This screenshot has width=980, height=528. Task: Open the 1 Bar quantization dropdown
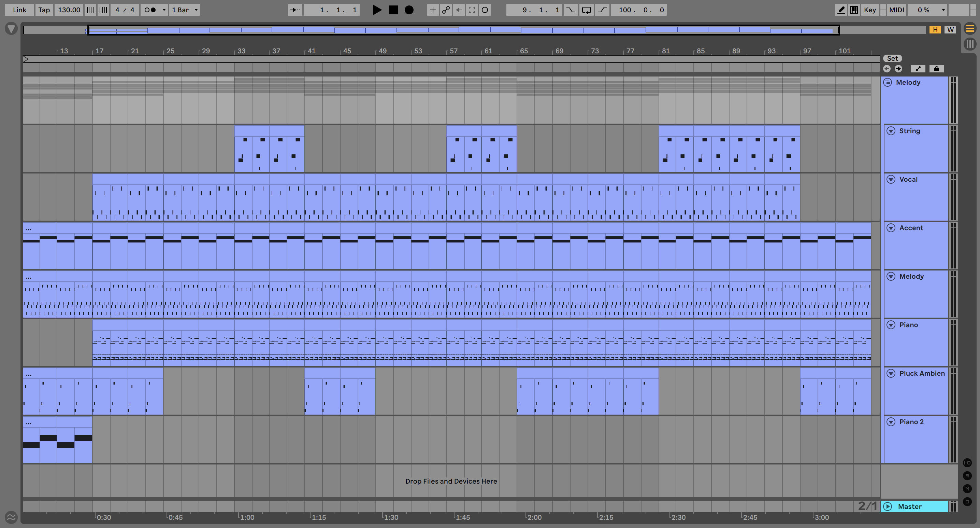185,10
